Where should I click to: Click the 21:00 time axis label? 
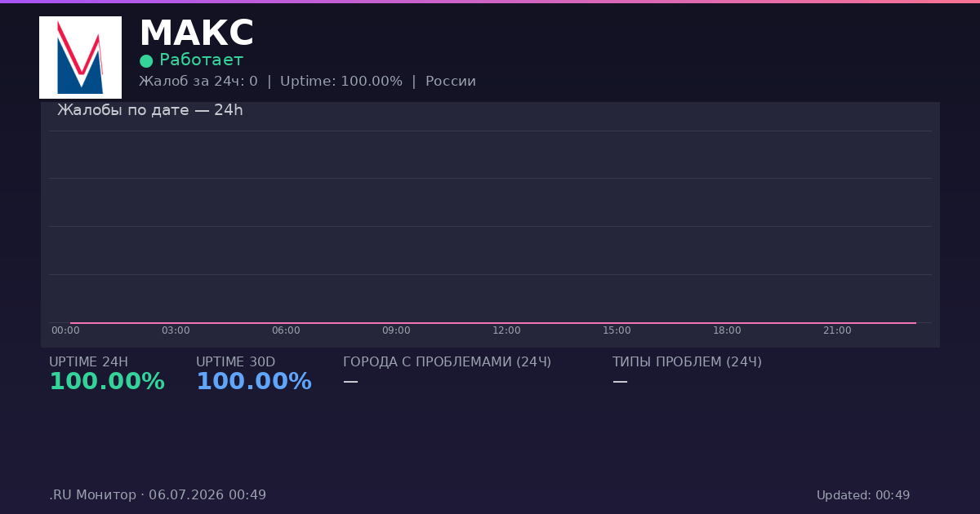click(837, 330)
